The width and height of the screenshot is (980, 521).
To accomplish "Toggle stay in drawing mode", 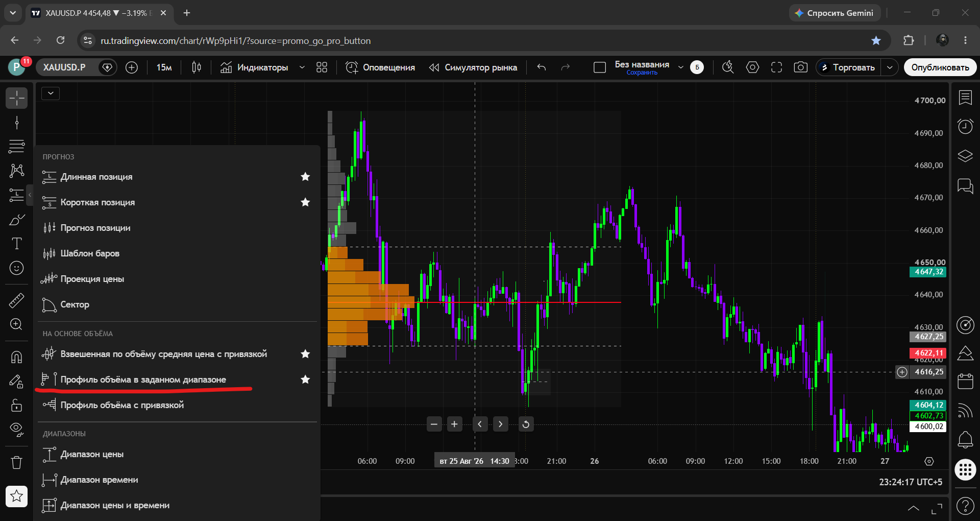I will click(16, 381).
